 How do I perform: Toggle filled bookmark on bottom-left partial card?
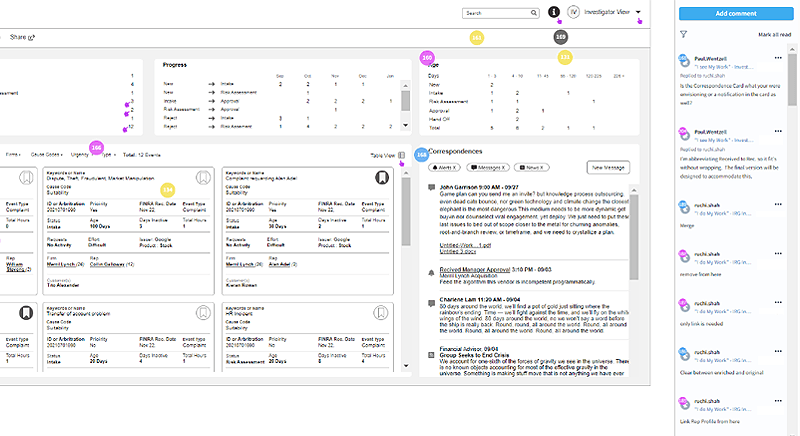coord(26,313)
